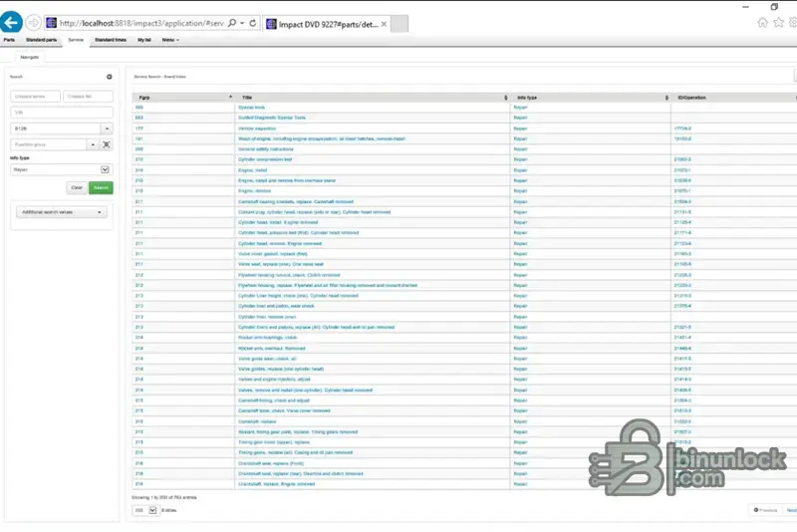Sort by the Title column header

[373, 97]
